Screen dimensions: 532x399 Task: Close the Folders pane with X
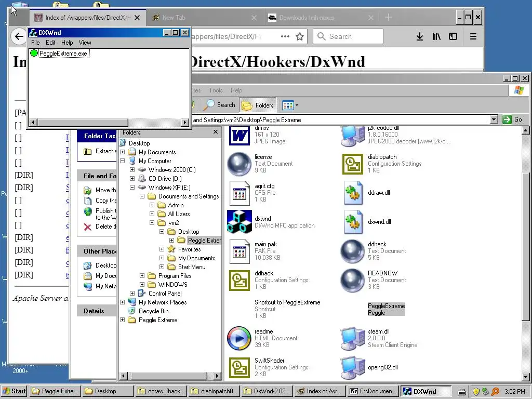coord(216,131)
